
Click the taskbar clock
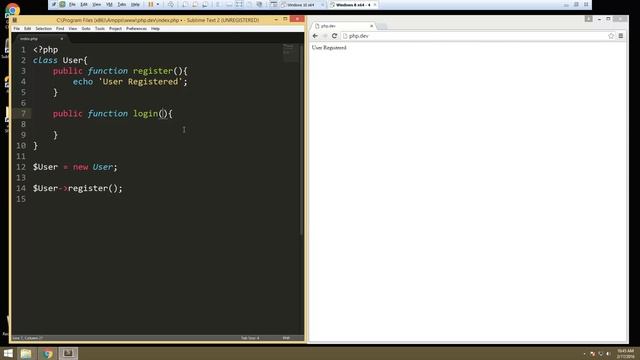625,353
